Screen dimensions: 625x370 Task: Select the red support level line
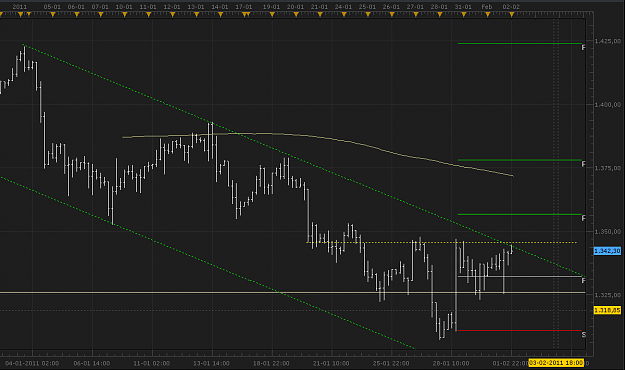(520, 331)
